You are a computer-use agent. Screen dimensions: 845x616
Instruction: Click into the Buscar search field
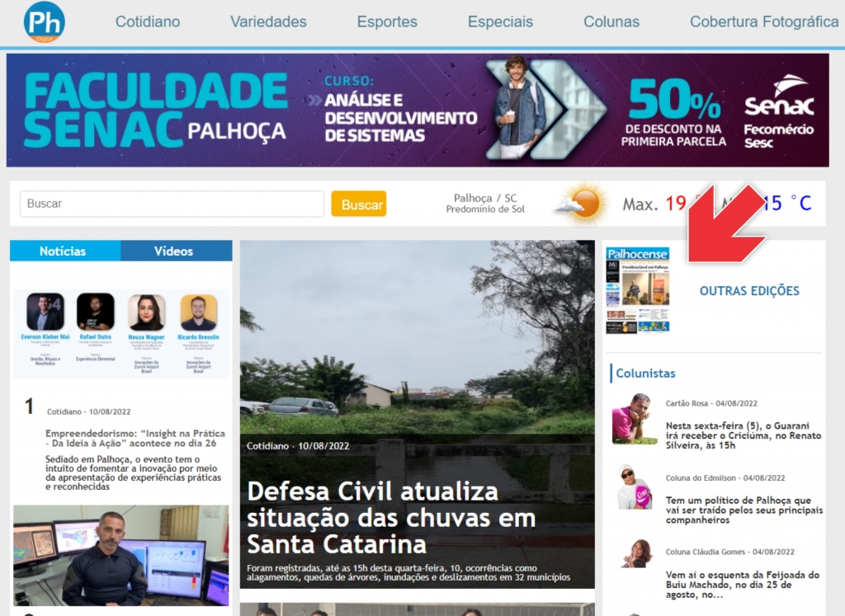point(172,204)
